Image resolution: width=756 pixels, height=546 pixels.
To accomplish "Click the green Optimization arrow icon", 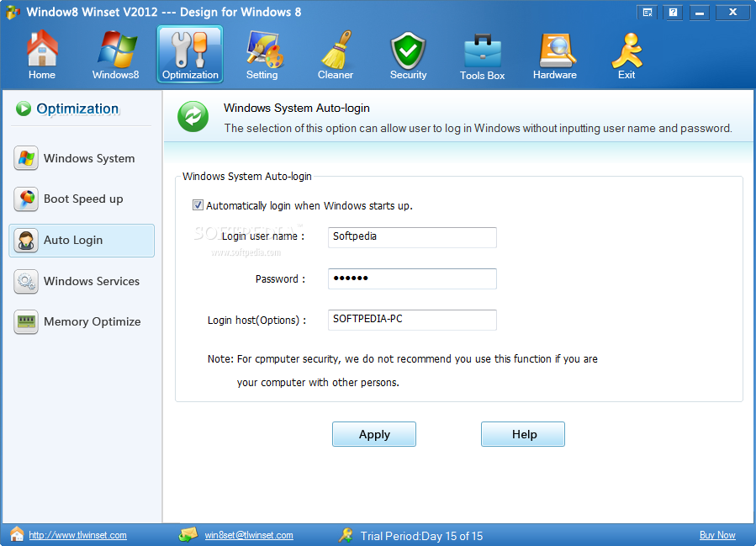I will click(24, 109).
